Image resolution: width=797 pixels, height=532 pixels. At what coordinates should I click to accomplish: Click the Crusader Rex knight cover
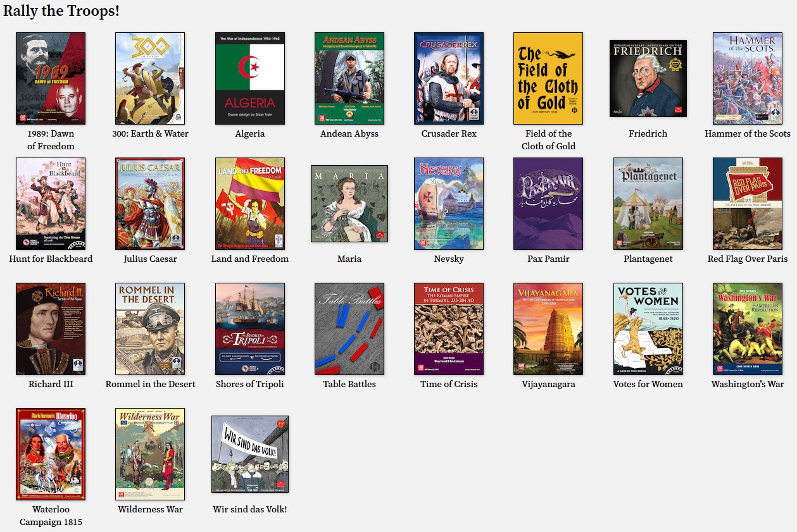point(449,78)
